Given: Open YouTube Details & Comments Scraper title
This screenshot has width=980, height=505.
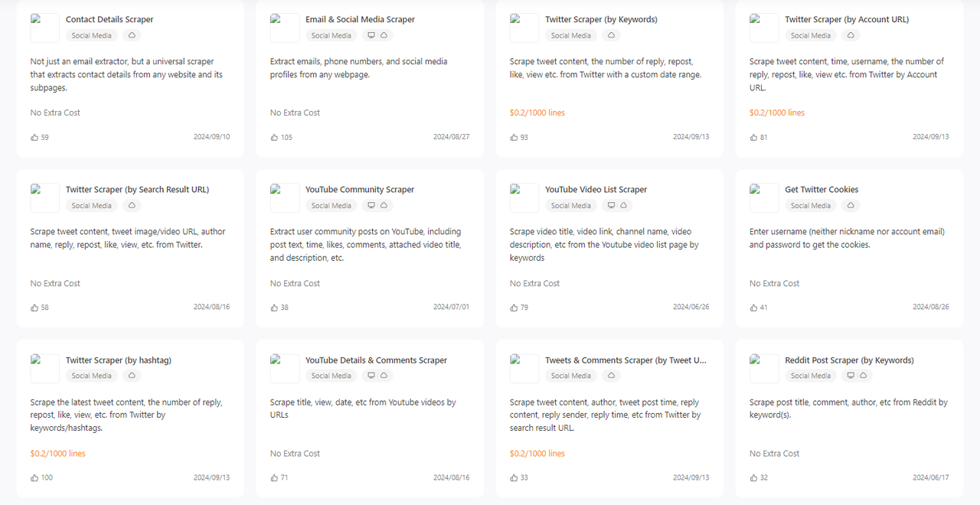Looking at the screenshot, I should click(x=376, y=360).
